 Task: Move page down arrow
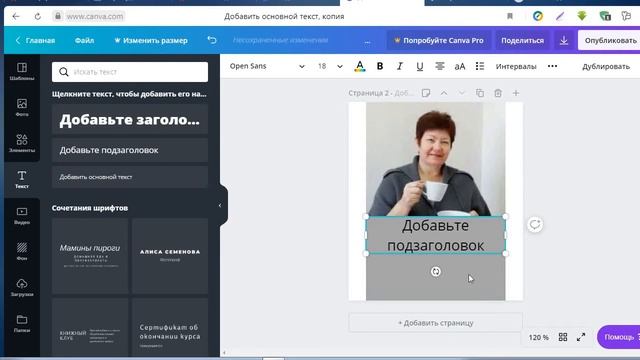click(x=462, y=93)
